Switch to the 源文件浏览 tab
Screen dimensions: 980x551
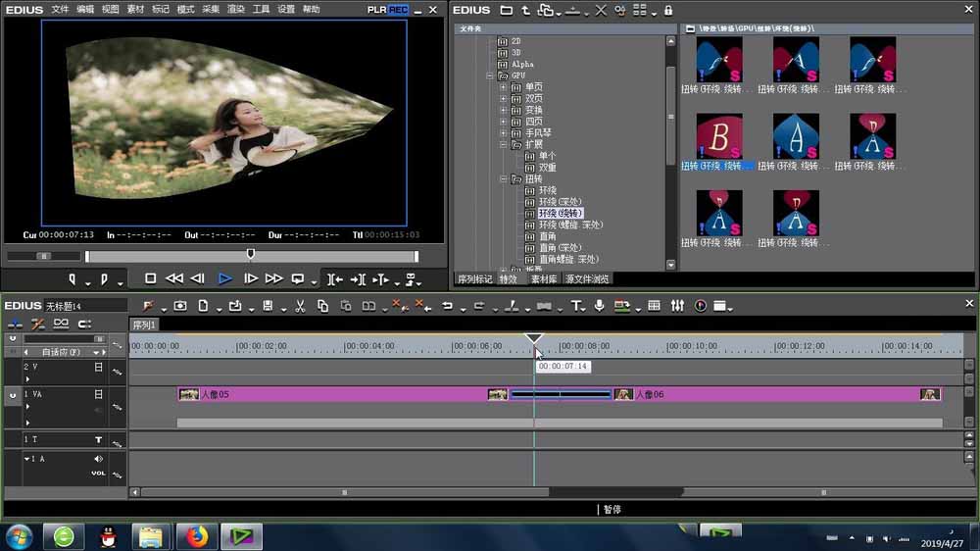[587, 279]
